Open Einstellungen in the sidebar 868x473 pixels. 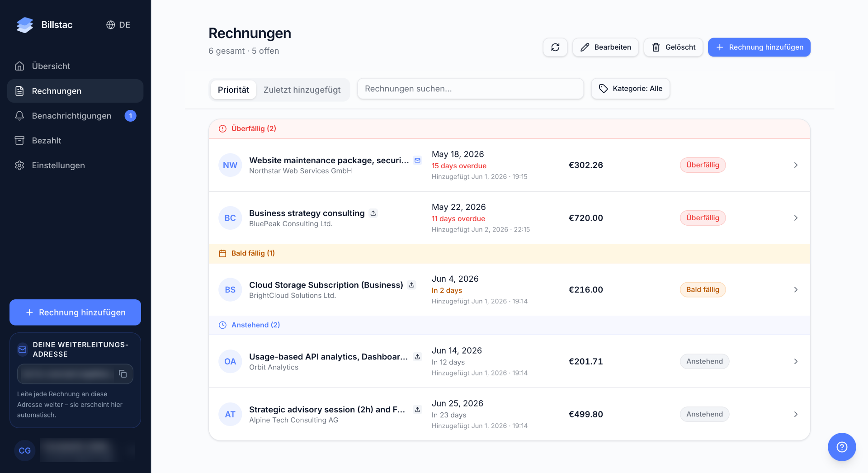coord(75,166)
